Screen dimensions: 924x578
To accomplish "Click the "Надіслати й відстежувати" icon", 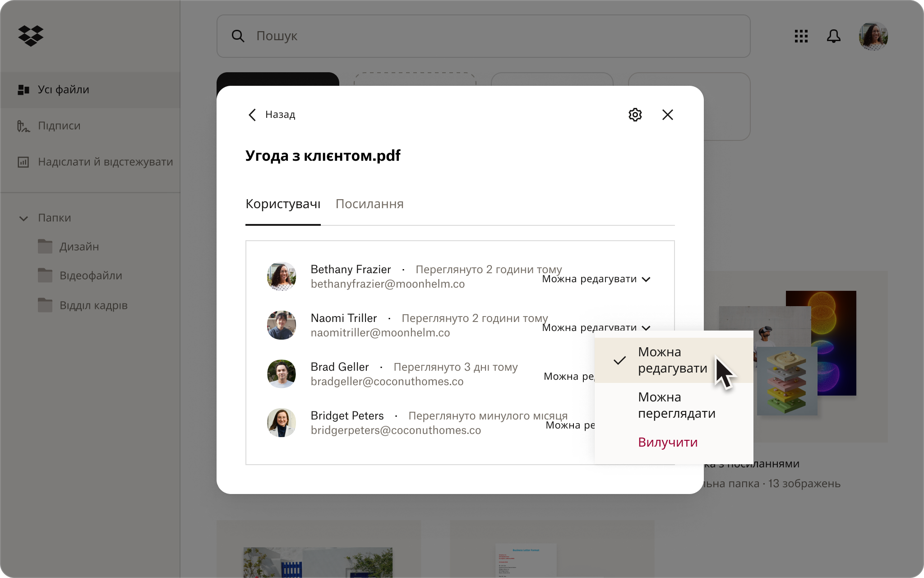I will [23, 162].
